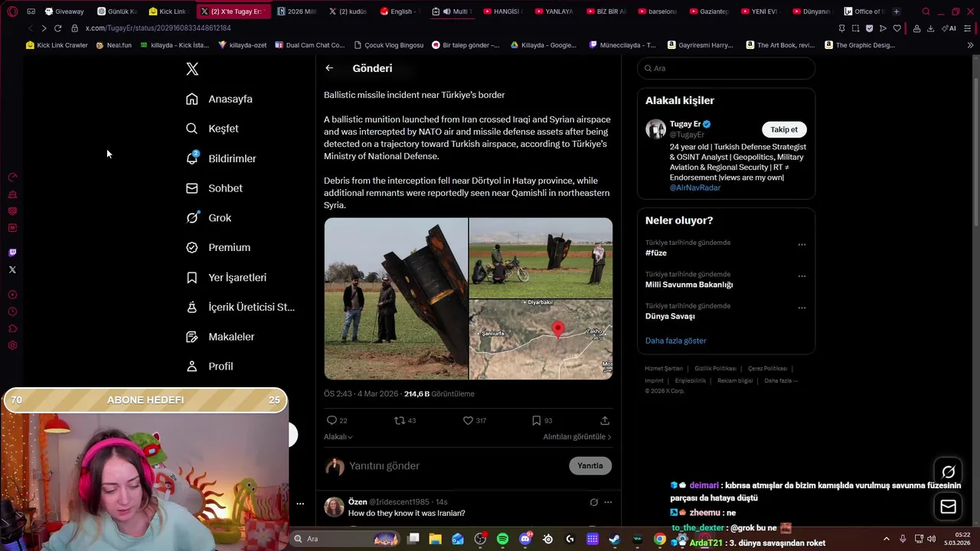This screenshot has height=551, width=980.
Task: Open the stream overlay three-dots menu
Action: coord(300,504)
